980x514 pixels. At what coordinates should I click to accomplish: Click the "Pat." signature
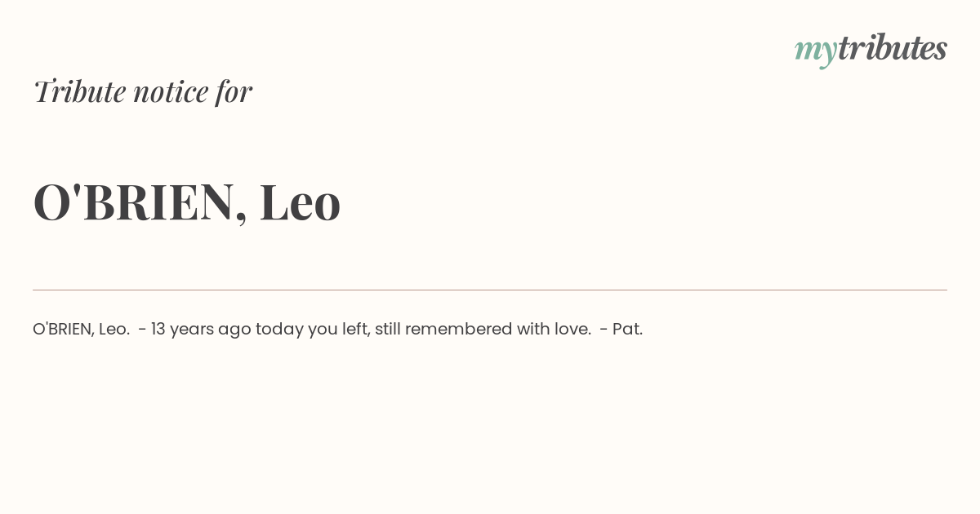[627, 329]
